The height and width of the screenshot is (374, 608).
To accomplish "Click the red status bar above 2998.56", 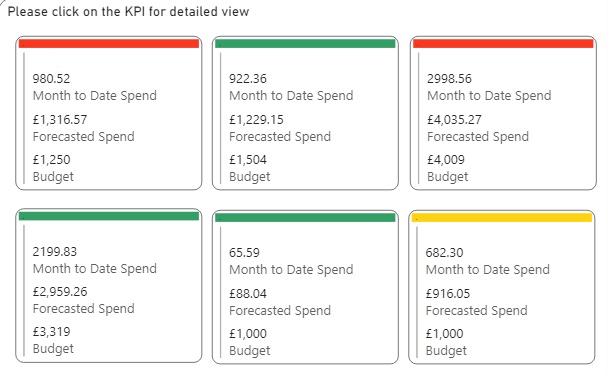I will (x=503, y=43).
